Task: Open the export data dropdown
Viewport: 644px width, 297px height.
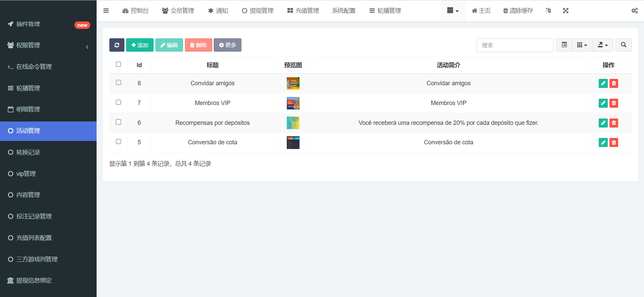Action: 603,45
